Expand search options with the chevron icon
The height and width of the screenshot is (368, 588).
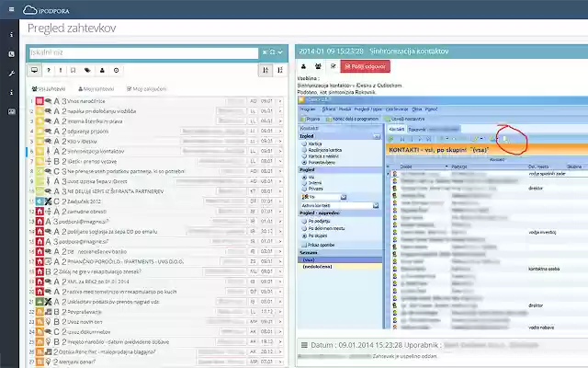[x=280, y=52]
